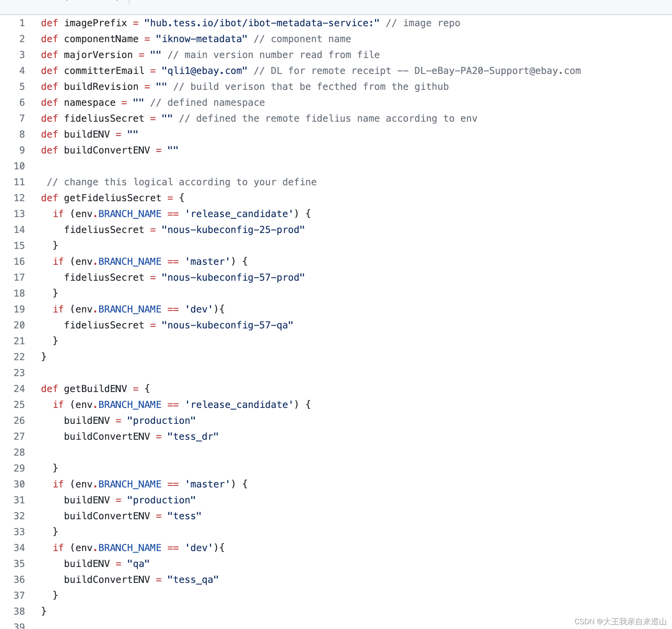Click line number 38 in the gutter

point(19,612)
